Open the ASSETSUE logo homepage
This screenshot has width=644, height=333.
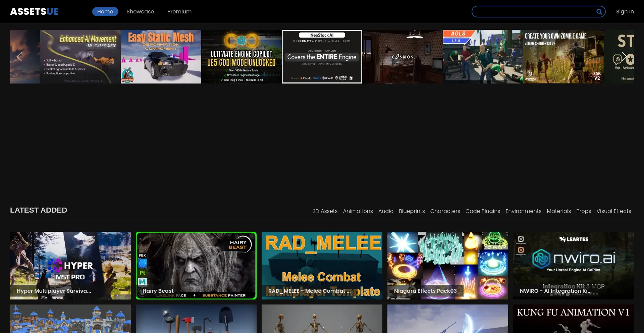click(34, 12)
